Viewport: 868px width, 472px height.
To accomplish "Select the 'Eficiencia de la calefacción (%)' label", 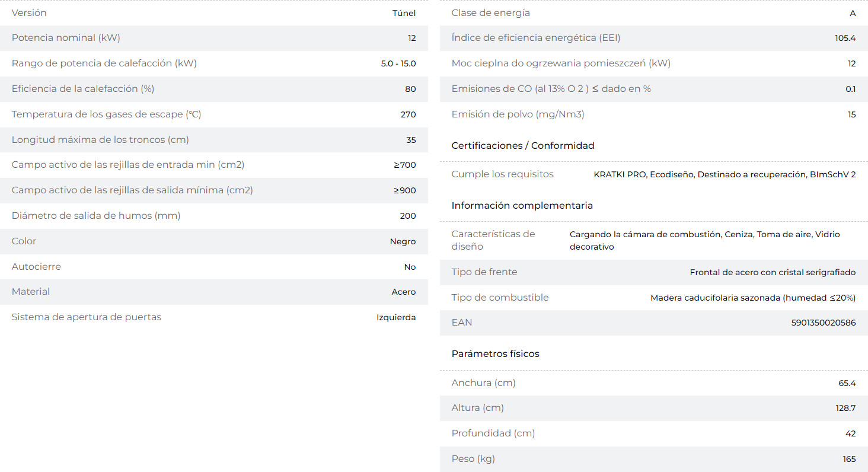I will pos(83,89).
